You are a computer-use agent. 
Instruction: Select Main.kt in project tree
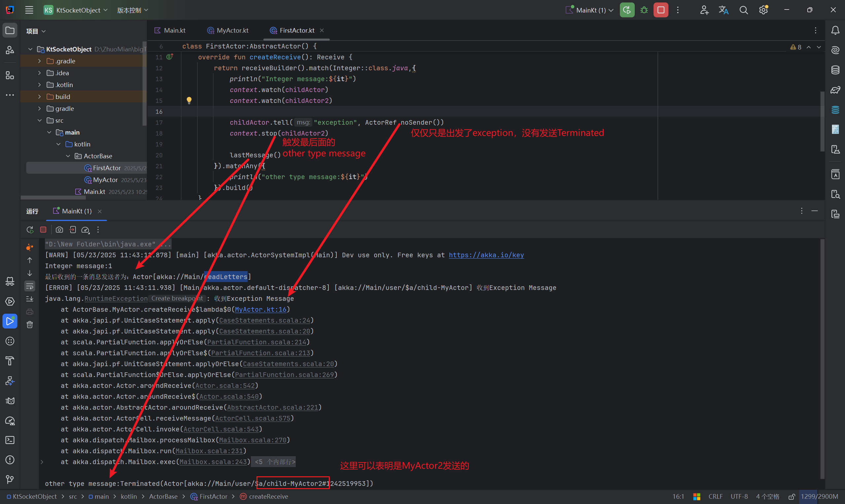(x=94, y=192)
